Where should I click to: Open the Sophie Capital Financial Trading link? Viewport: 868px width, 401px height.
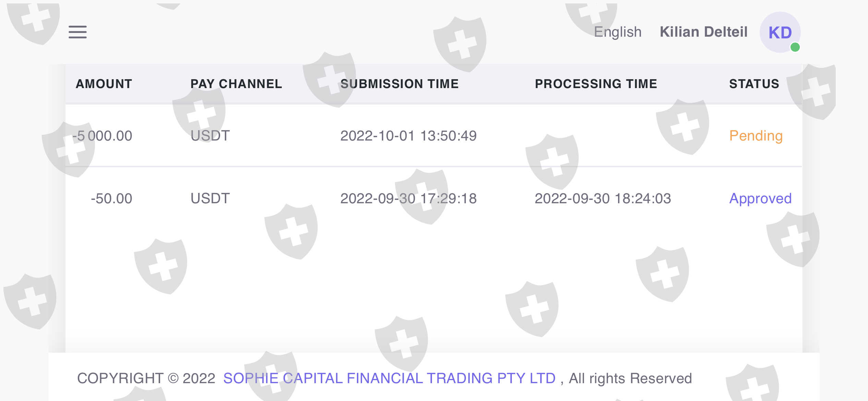(x=389, y=378)
